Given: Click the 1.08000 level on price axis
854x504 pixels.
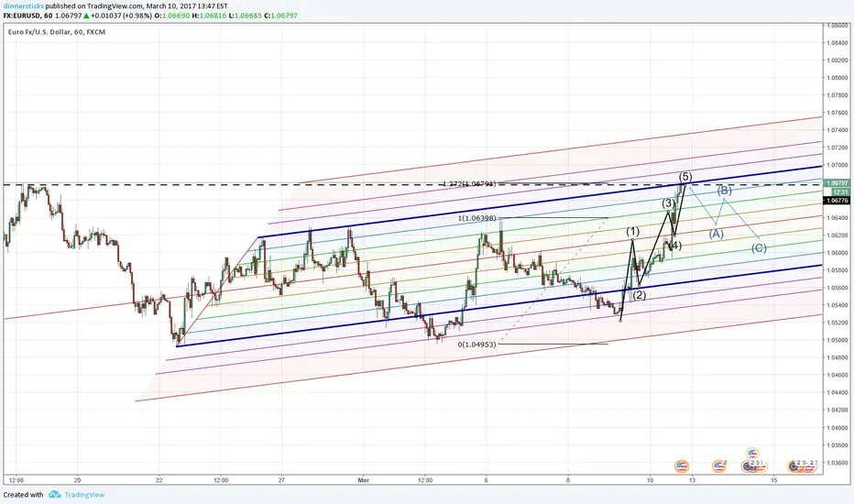Looking at the screenshot, I should point(838,78).
